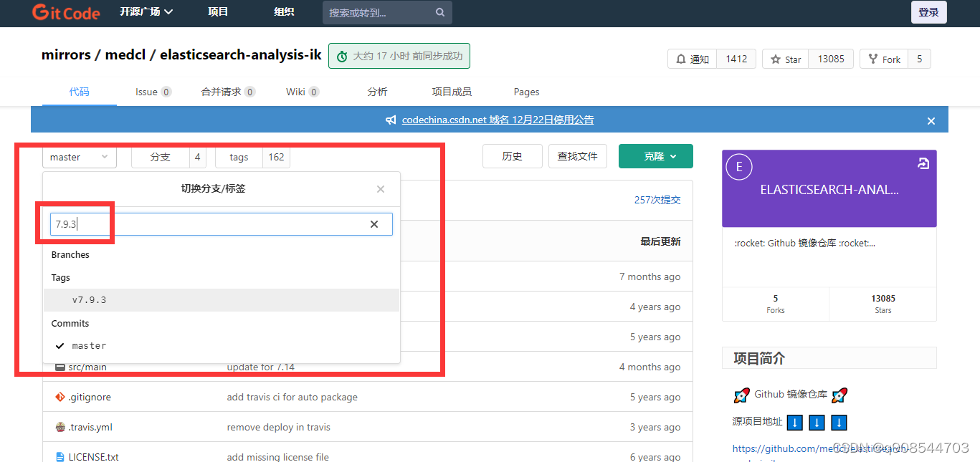Switch to the Wiki tab

coord(303,92)
